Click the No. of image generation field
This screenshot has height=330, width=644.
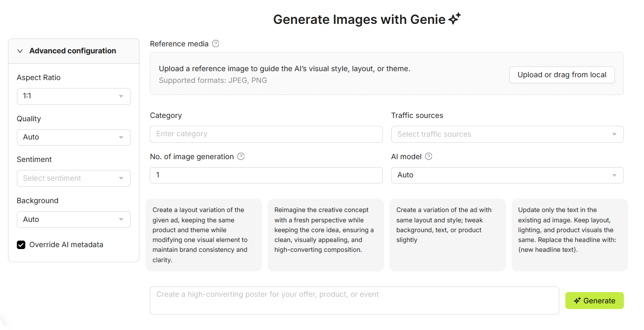[x=266, y=175]
